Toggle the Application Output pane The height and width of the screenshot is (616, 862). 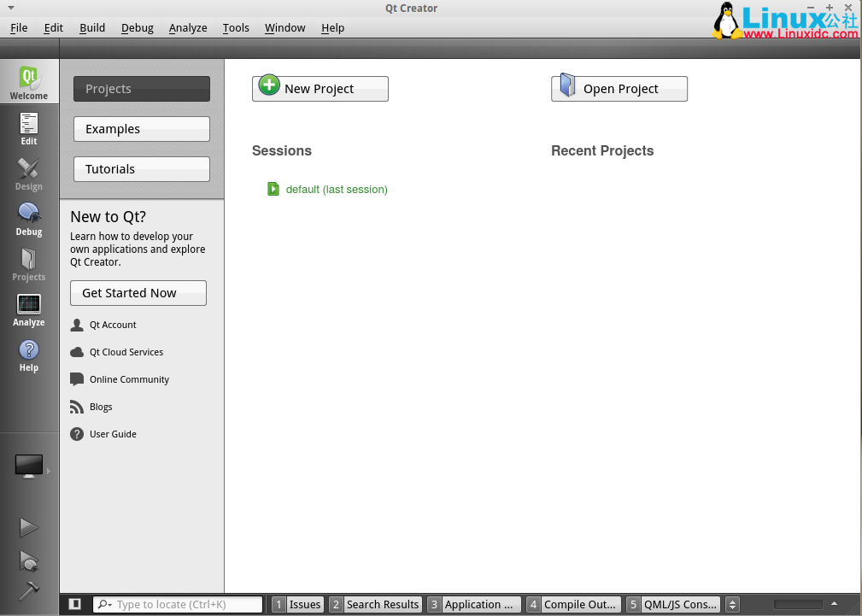(x=474, y=604)
